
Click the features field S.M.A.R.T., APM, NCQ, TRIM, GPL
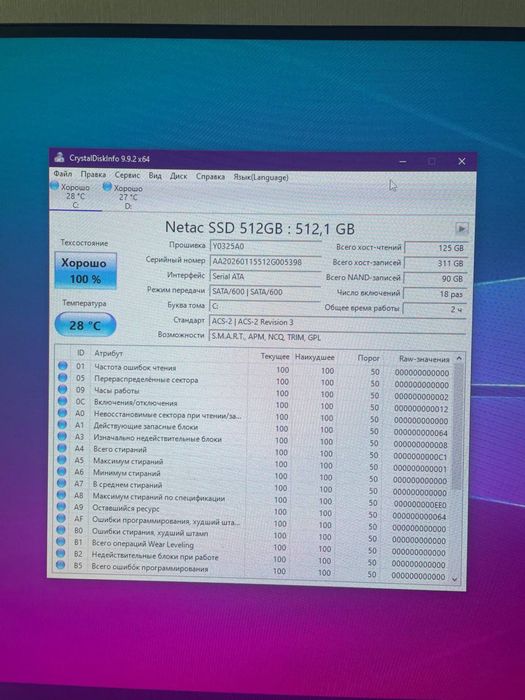coord(337,337)
